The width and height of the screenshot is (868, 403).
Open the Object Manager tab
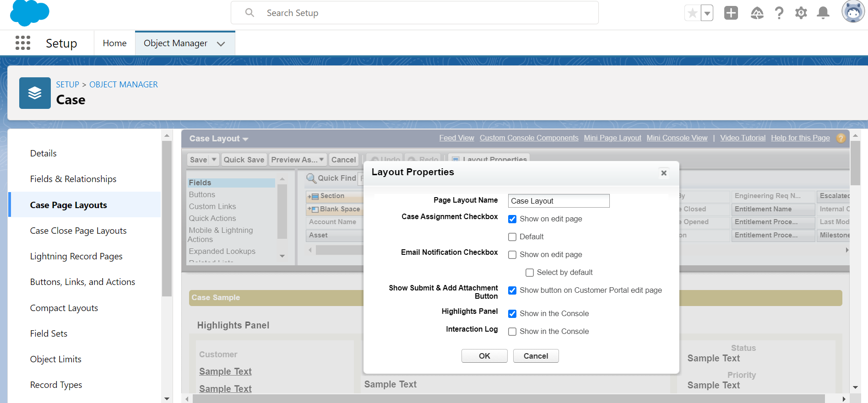click(x=175, y=43)
